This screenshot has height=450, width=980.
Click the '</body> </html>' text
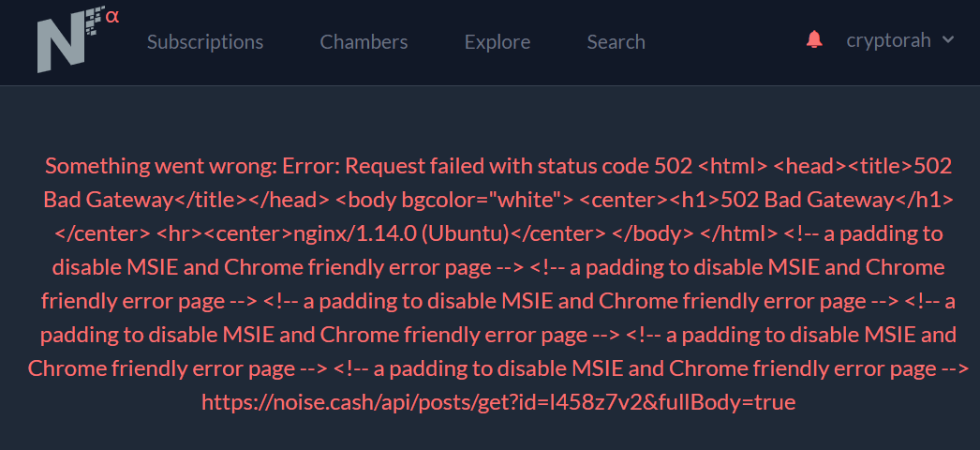[694, 233]
